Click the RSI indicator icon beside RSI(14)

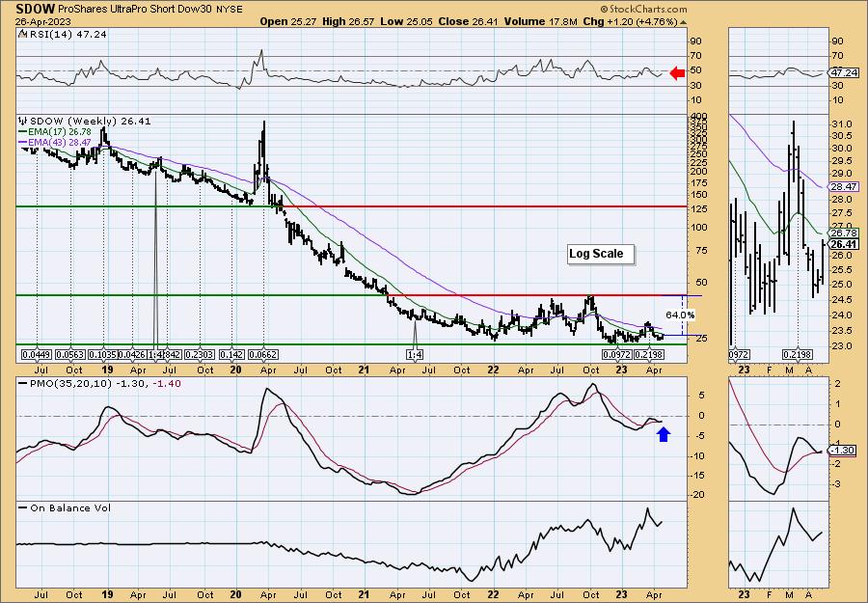point(22,34)
